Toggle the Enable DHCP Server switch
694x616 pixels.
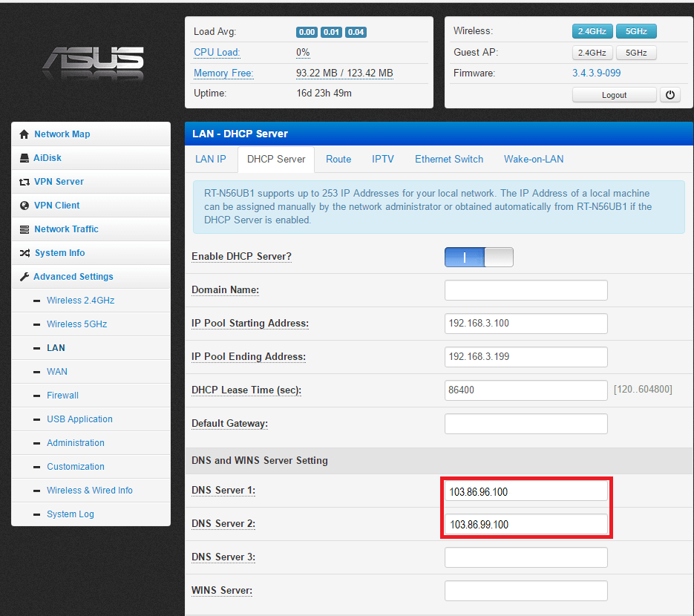(479, 257)
